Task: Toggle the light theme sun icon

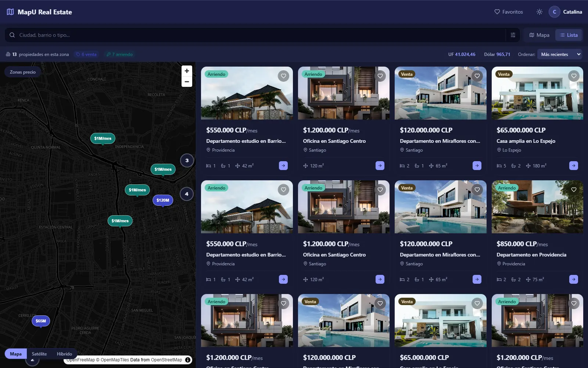Action: [539, 12]
